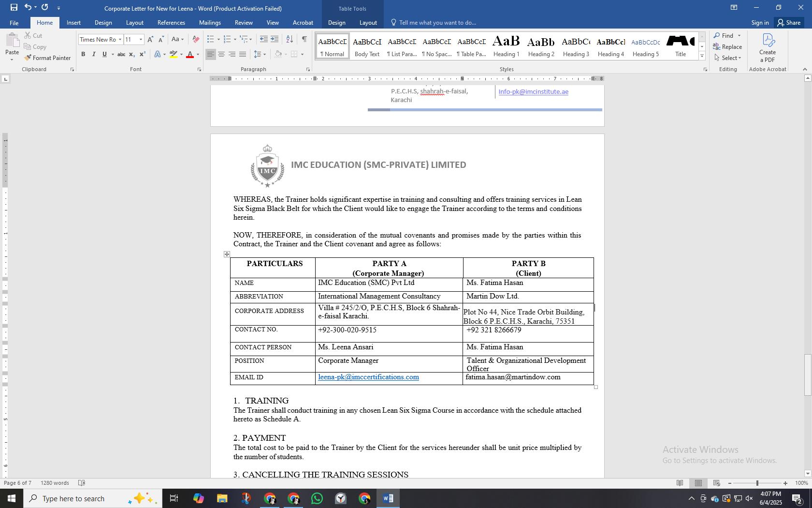
Task: Click the Share button
Action: [x=789, y=23]
